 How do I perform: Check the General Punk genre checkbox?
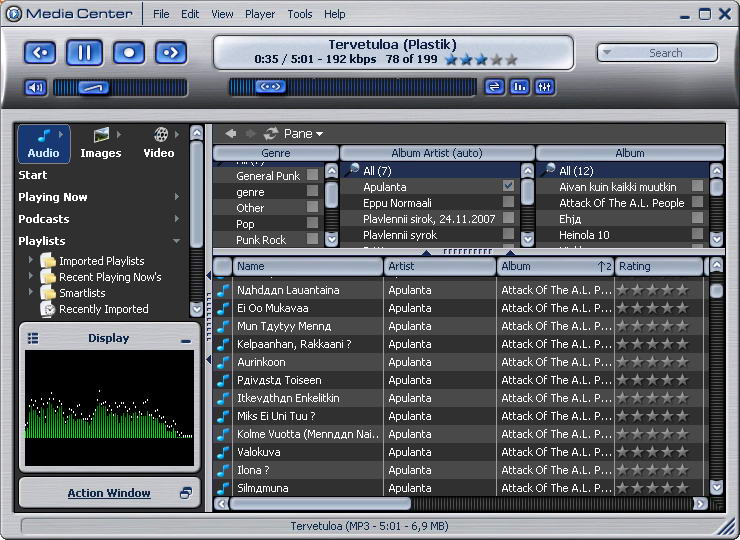click(312, 175)
